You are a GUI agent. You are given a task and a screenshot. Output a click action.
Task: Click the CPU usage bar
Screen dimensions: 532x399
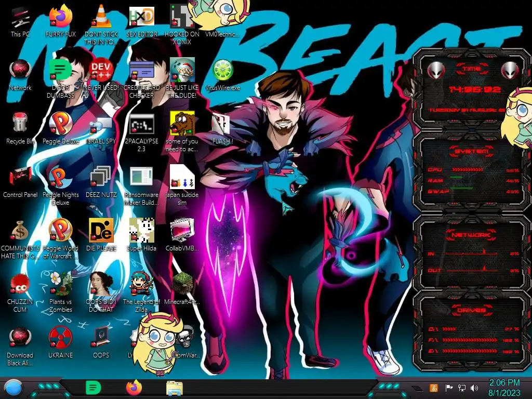coord(467,170)
